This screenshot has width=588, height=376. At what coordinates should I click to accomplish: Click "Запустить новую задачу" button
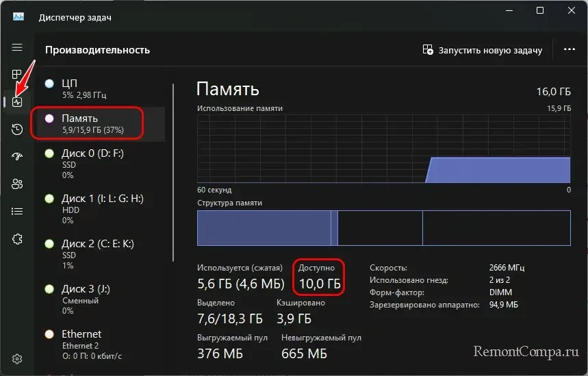(x=483, y=50)
